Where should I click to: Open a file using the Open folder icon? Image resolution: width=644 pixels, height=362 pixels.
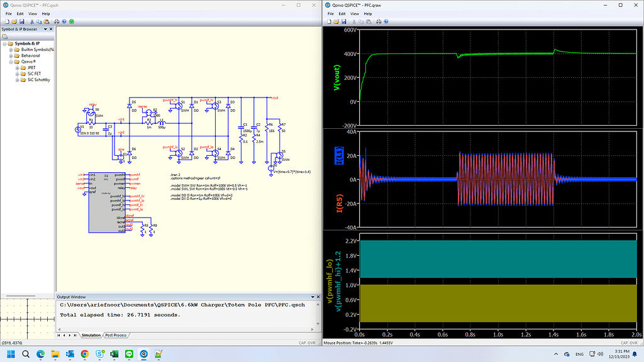(14, 22)
